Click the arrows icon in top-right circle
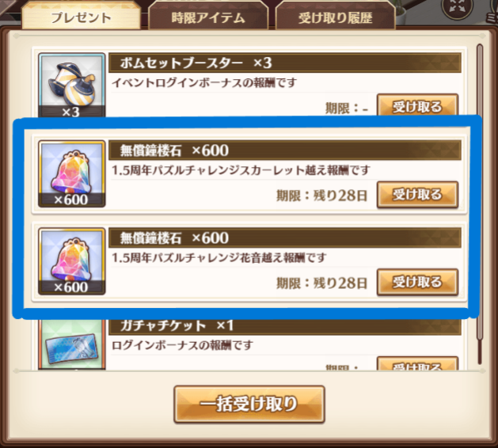Screen dimensions: 498x448 458,6
